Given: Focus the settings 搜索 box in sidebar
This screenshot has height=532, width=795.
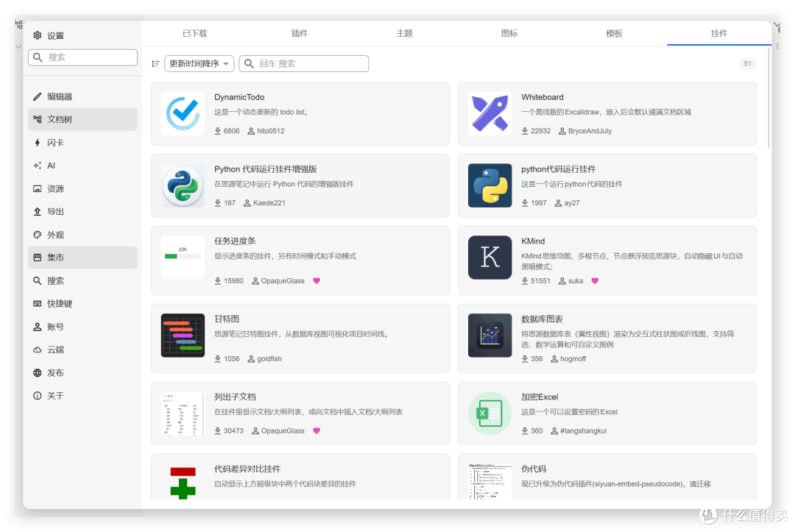Looking at the screenshot, I should coord(82,57).
